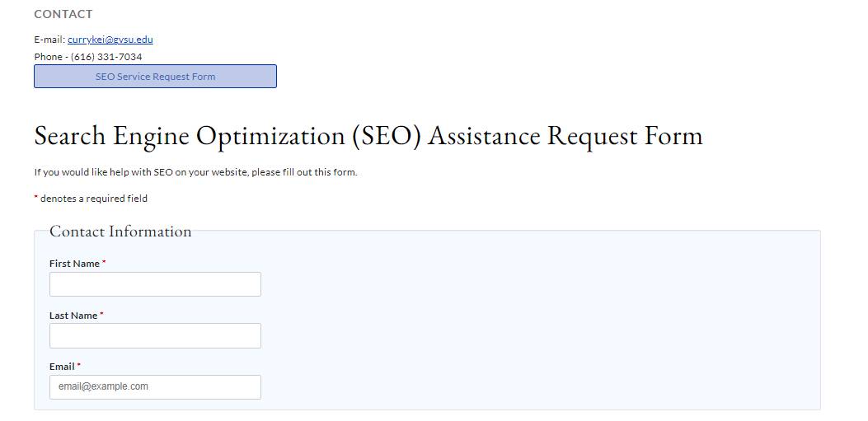Click the Contact Information legend heading
The image size is (868, 421).
[120, 232]
